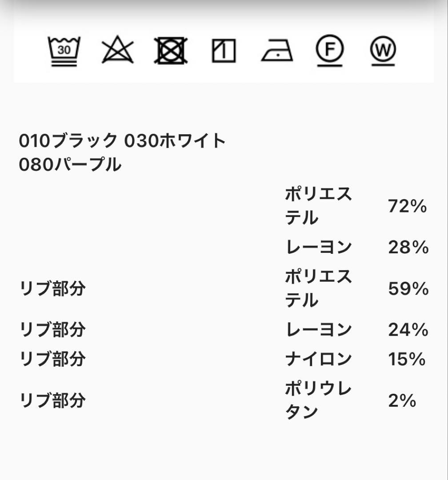Click the circled W wet-clean icon
This screenshot has width=448, height=480.
tap(383, 50)
